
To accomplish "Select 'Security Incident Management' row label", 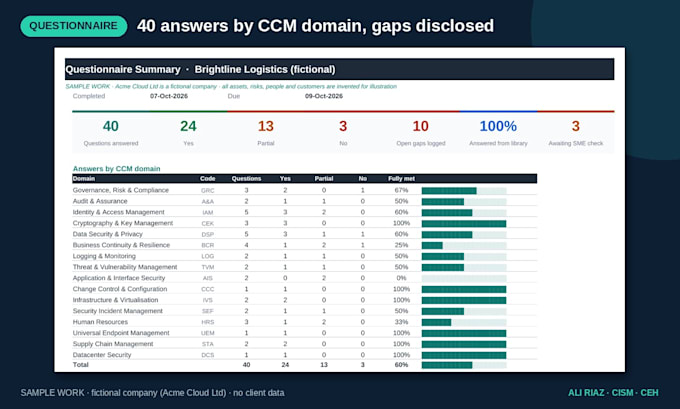I will [x=118, y=311].
